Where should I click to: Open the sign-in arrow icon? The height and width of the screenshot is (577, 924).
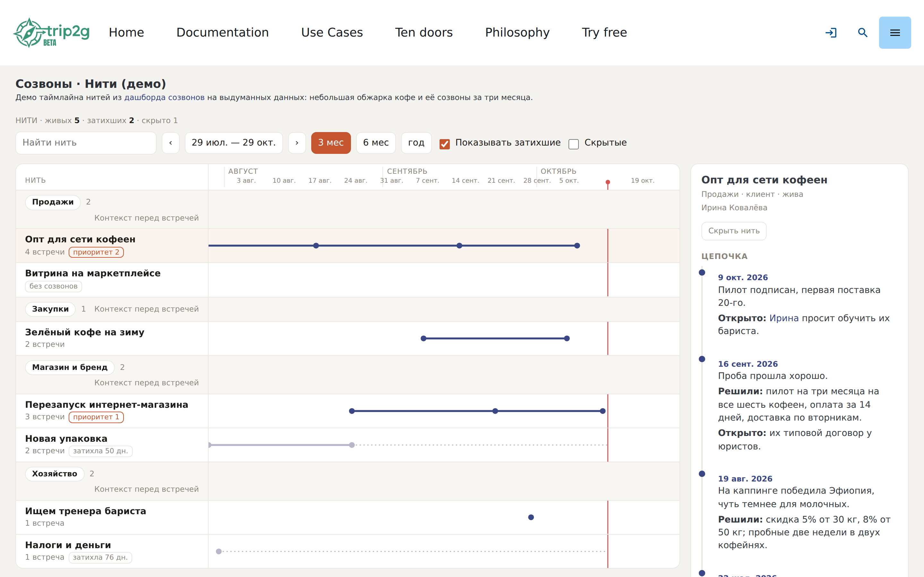[x=831, y=33]
